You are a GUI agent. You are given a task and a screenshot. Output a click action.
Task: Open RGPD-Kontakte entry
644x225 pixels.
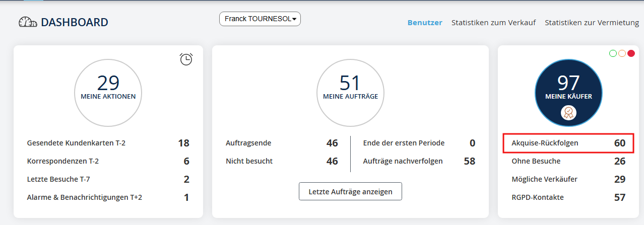tap(537, 197)
